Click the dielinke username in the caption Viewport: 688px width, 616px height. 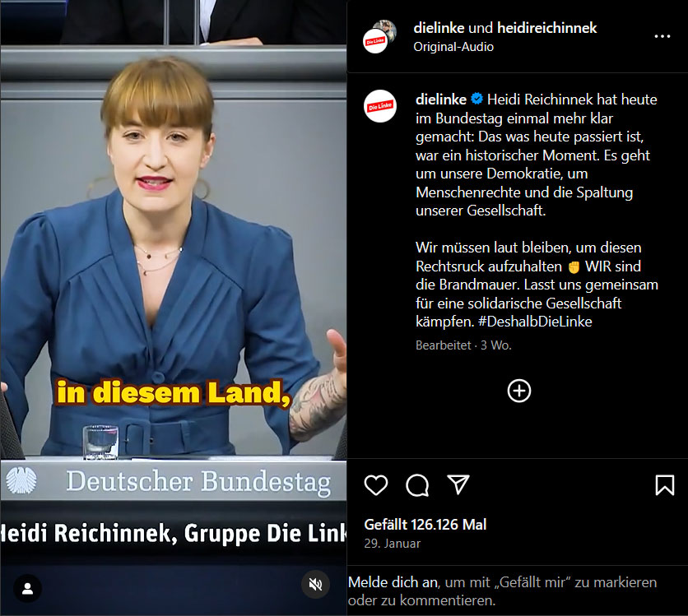tap(440, 100)
